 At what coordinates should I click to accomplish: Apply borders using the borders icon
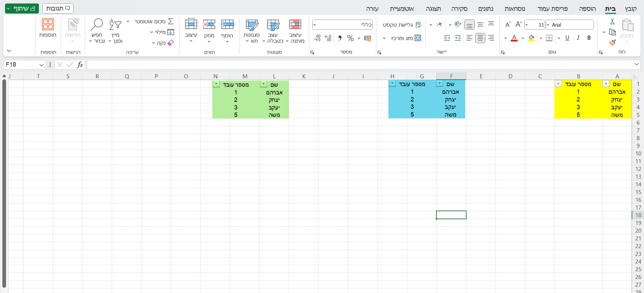click(549, 38)
